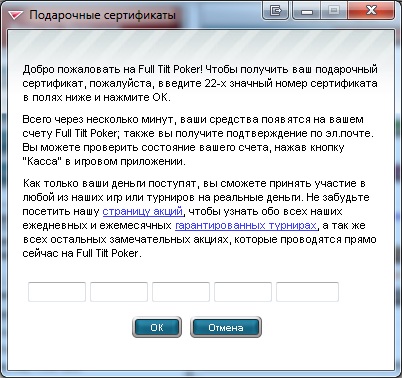Viewport: 402px width, 378px height.
Task: Focus the fourth certificate number field
Action: click(243, 292)
